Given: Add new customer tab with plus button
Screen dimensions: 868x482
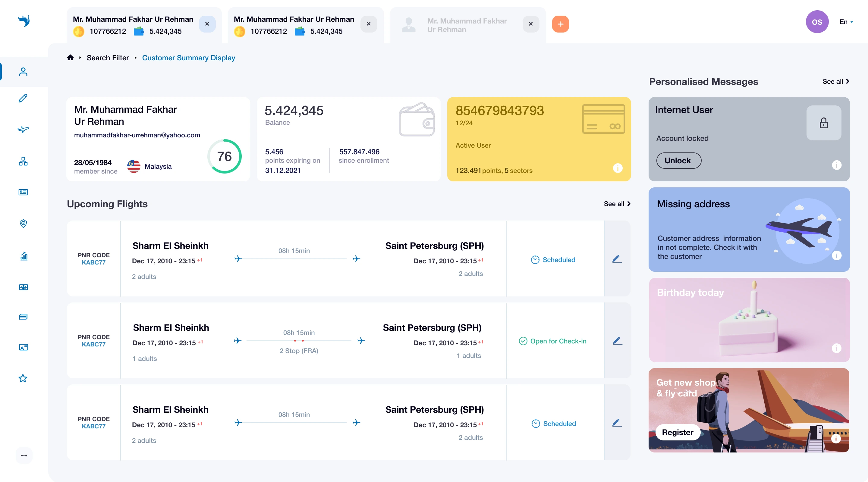Looking at the screenshot, I should point(560,24).
